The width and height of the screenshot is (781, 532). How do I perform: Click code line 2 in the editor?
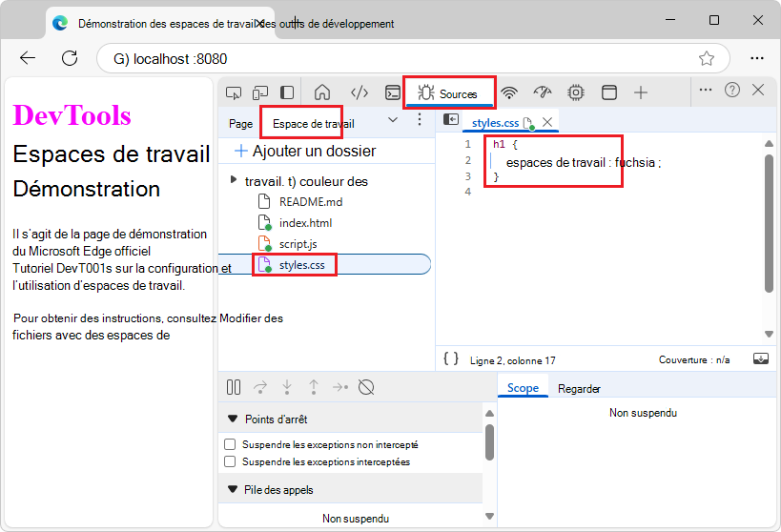(584, 162)
